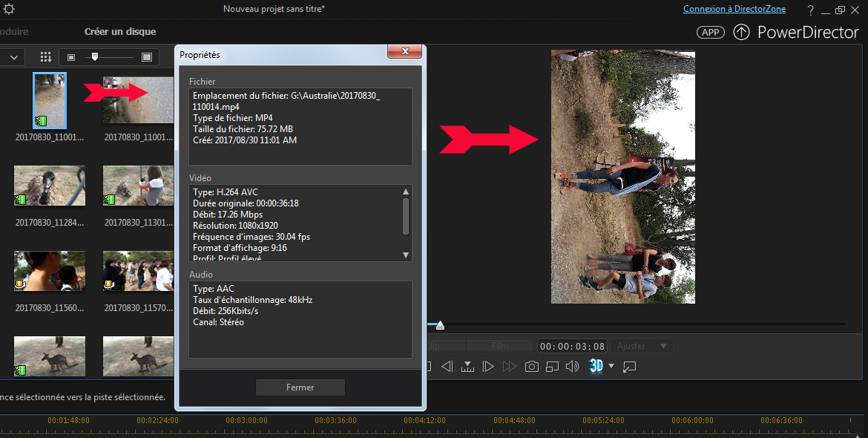Select the 20170830_11301 clip thumbnail
Image resolution: width=868 pixels, height=438 pixels.
click(138, 186)
